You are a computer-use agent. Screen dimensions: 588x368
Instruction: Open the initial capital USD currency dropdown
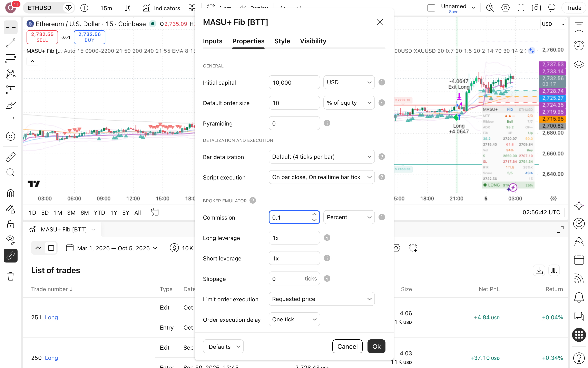point(349,82)
